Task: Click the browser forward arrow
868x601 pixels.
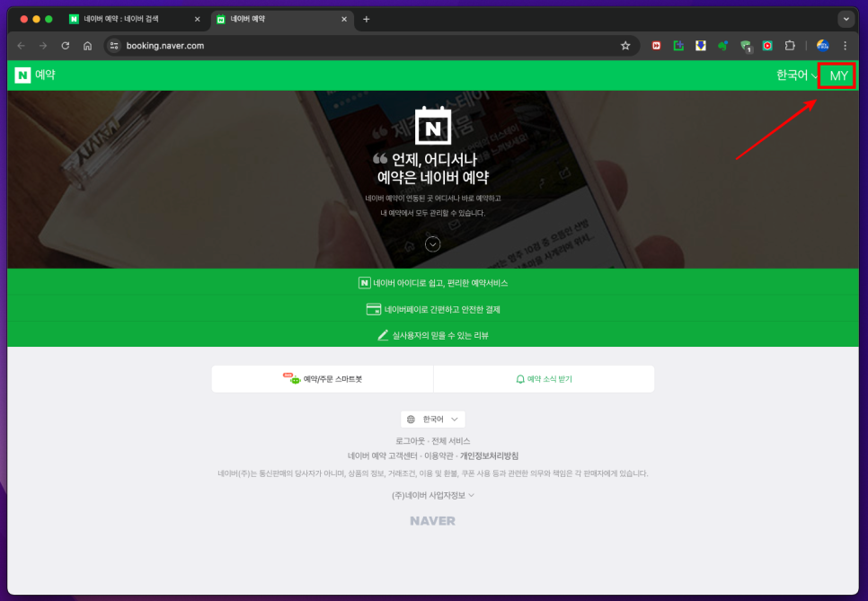Action: pyautogui.click(x=43, y=46)
